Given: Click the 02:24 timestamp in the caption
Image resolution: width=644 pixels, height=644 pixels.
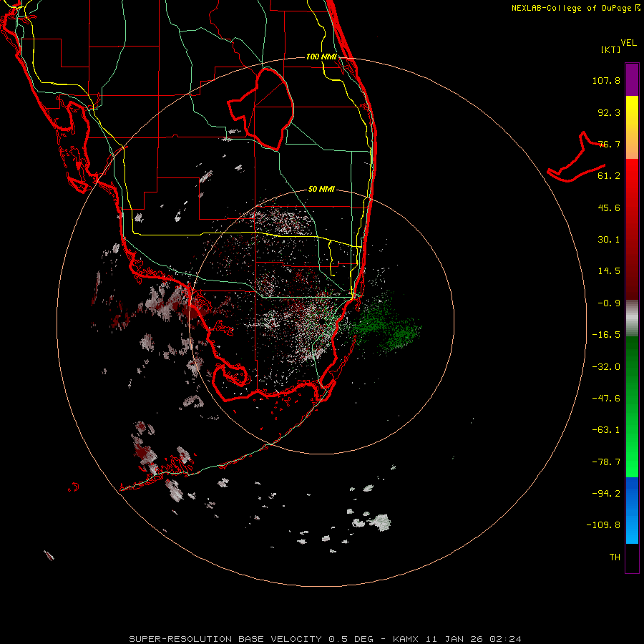Looking at the screenshot, I should tap(506, 639).
